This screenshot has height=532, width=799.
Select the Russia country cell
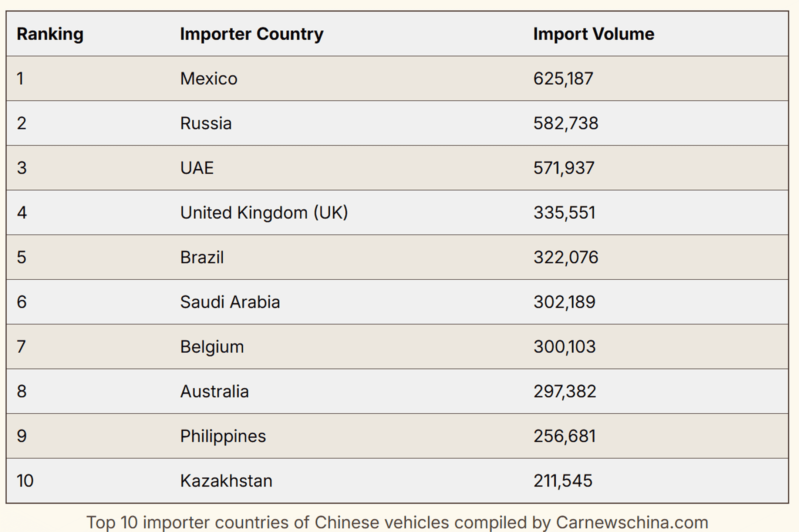pos(206,123)
